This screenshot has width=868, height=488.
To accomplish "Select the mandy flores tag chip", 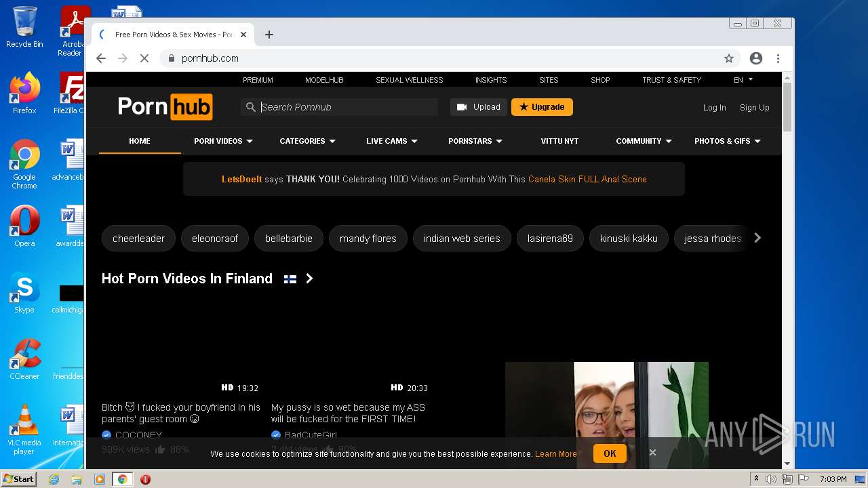I will [x=368, y=239].
